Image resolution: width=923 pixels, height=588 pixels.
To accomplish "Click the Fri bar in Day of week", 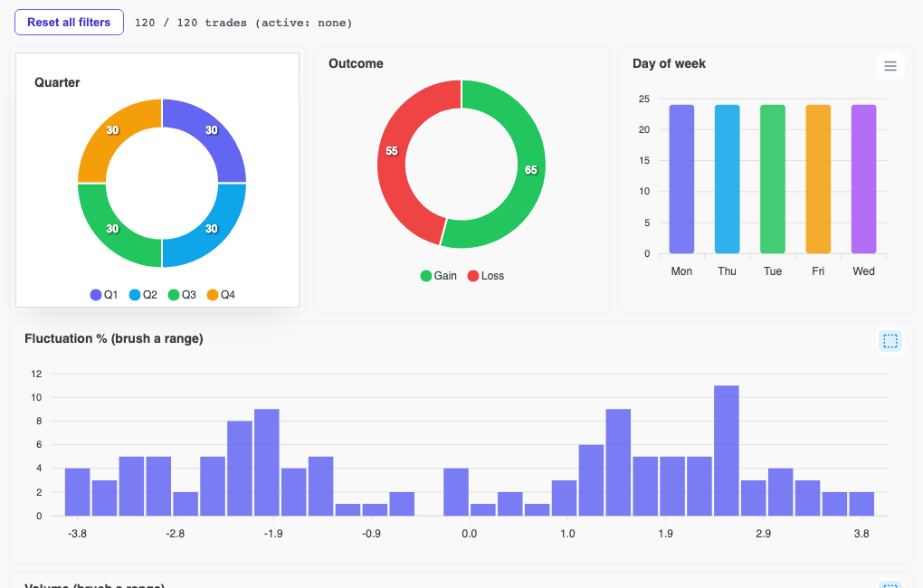I will click(x=818, y=179).
